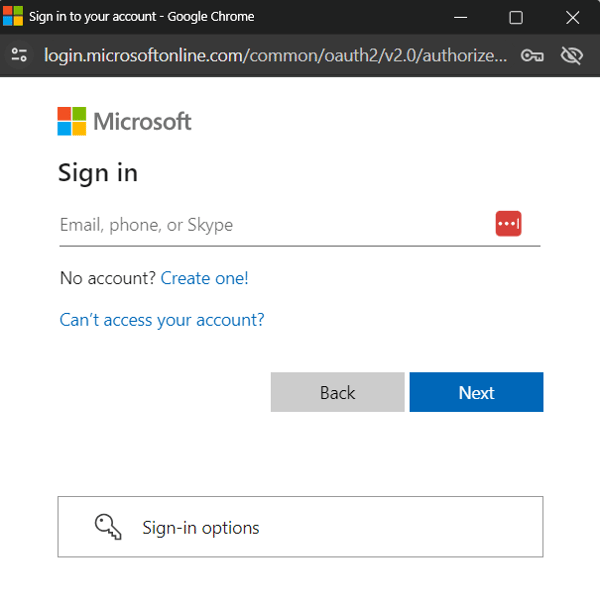Open the saved passwords key icon in address bar
This screenshot has width=600, height=602.
(x=532, y=55)
